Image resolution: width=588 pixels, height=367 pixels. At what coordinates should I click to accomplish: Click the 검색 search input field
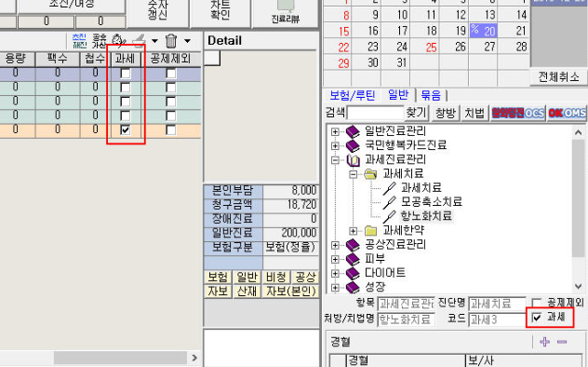click(375, 113)
